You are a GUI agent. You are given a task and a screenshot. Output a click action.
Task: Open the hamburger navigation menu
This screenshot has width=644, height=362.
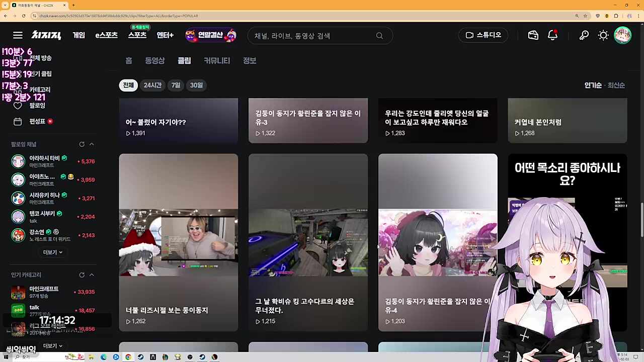(x=18, y=35)
